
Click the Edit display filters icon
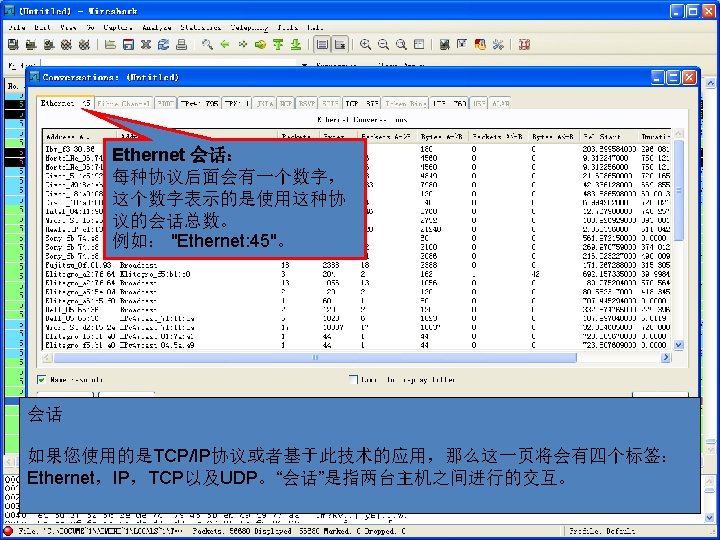coord(462,45)
